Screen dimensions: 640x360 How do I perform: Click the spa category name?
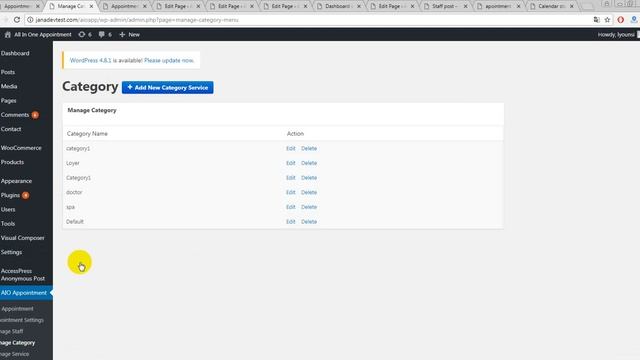coord(71,207)
